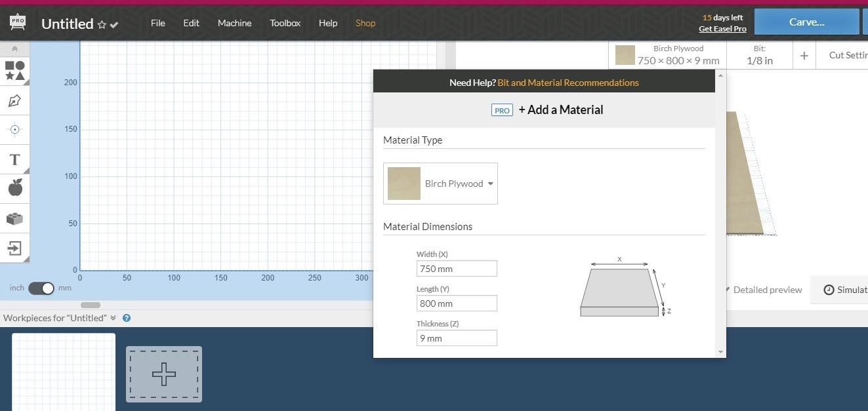Image resolution: width=868 pixels, height=411 pixels.
Task: Open the Edit menu
Action: coord(191,23)
